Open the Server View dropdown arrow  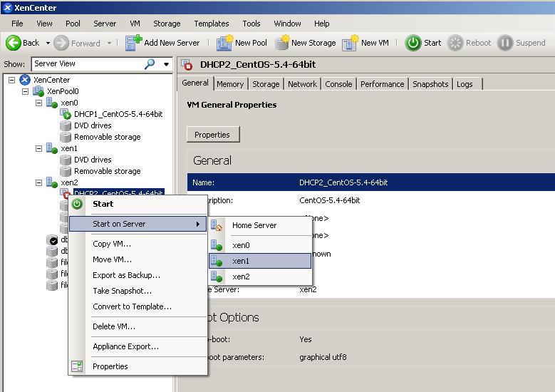tap(167, 64)
